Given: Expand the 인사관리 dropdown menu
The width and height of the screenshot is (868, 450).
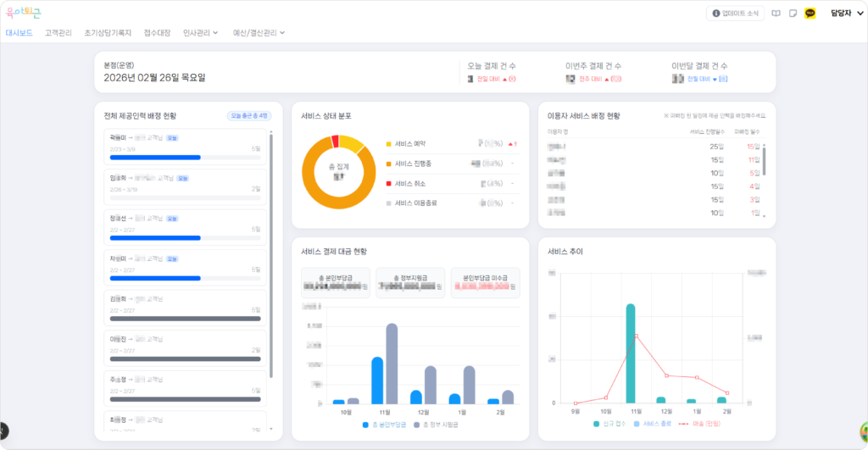Looking at the screenshot, I should click(x=200, y=33).
